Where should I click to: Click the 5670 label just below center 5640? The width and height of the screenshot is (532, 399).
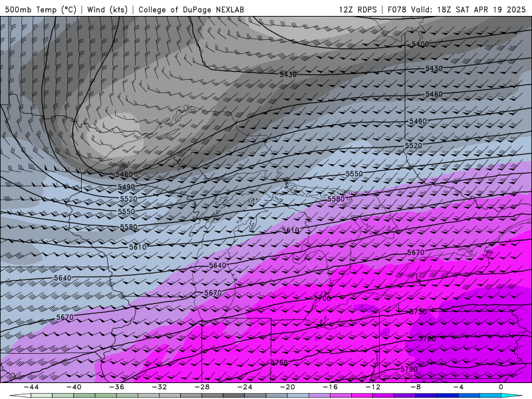tap(213, 293)
